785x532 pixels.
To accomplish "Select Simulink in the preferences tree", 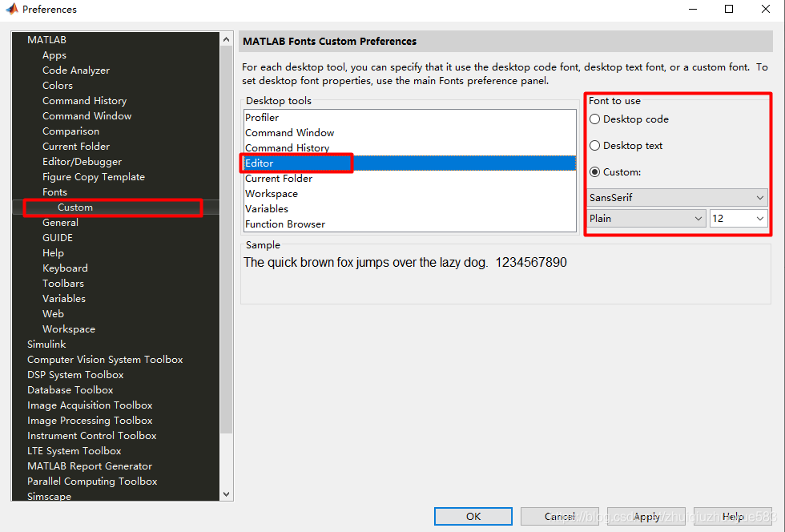I will [46, 345].
